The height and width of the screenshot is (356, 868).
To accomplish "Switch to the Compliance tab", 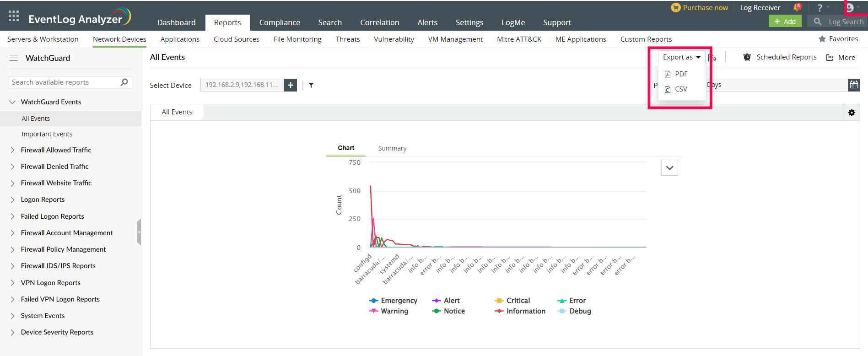I will 280,22.
